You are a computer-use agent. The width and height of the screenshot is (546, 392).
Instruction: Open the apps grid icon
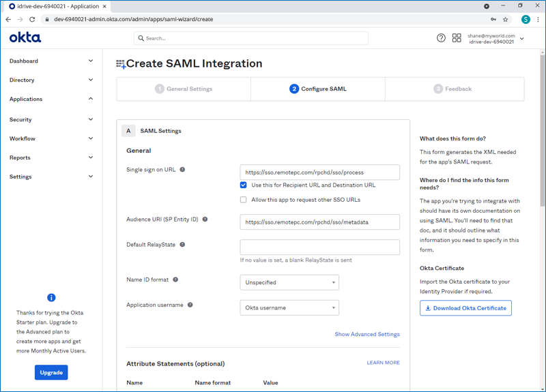(457, 38)
